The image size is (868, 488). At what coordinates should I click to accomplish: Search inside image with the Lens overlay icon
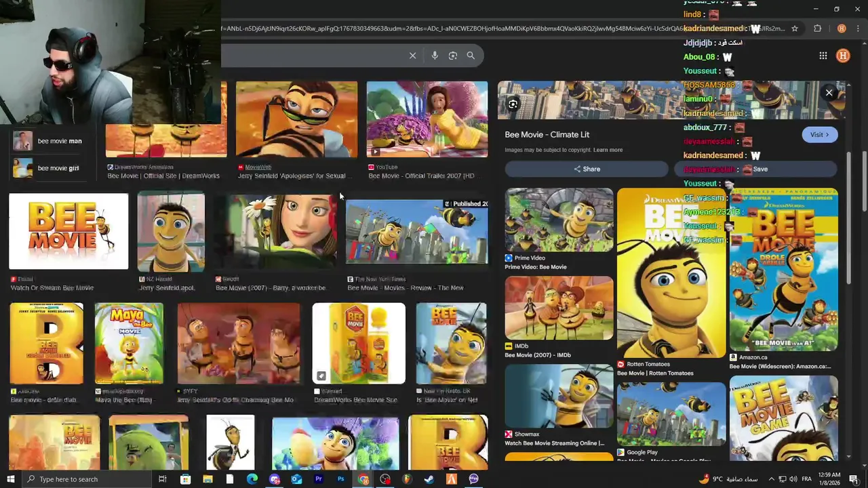point(513,104)
